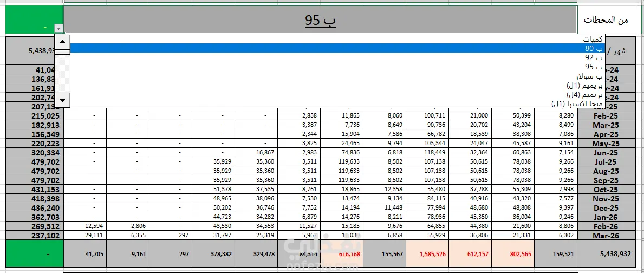The width and height of the screenshot is (644, 273).
Task: Click the 50,399 cell in Feb-25 row
Action: tap(513, 116)
